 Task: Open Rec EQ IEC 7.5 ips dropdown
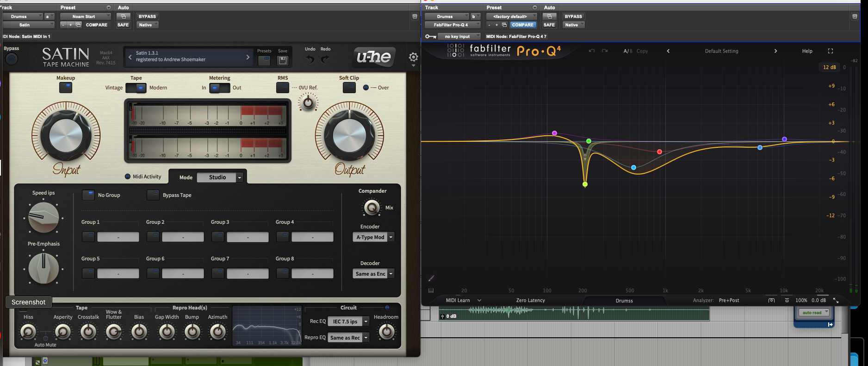(x=348, y=321)
